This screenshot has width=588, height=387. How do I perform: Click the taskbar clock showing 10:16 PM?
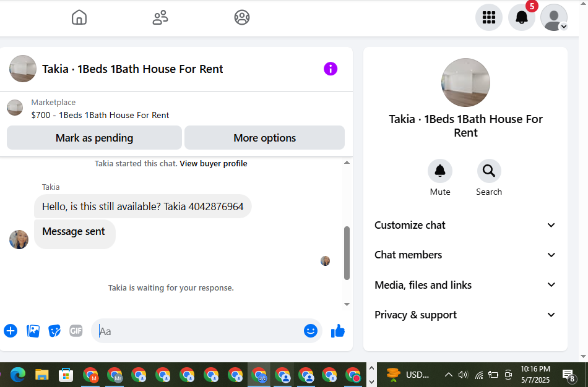535,374
